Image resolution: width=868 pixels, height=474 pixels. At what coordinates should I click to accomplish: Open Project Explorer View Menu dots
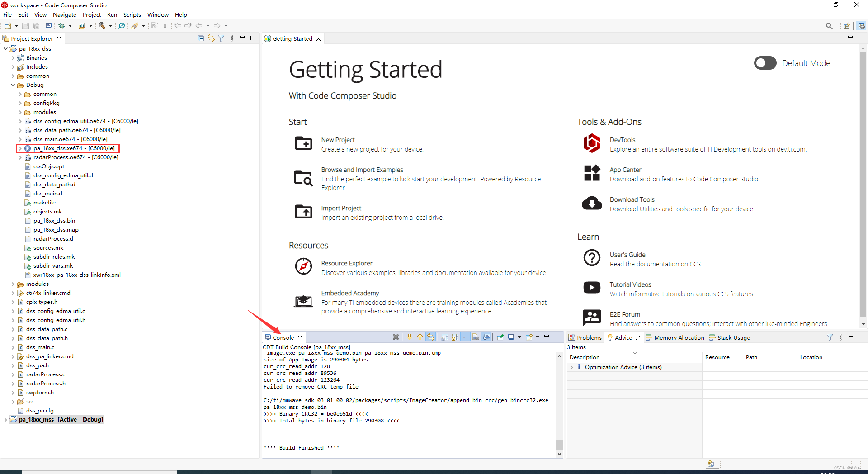point(232,38)
